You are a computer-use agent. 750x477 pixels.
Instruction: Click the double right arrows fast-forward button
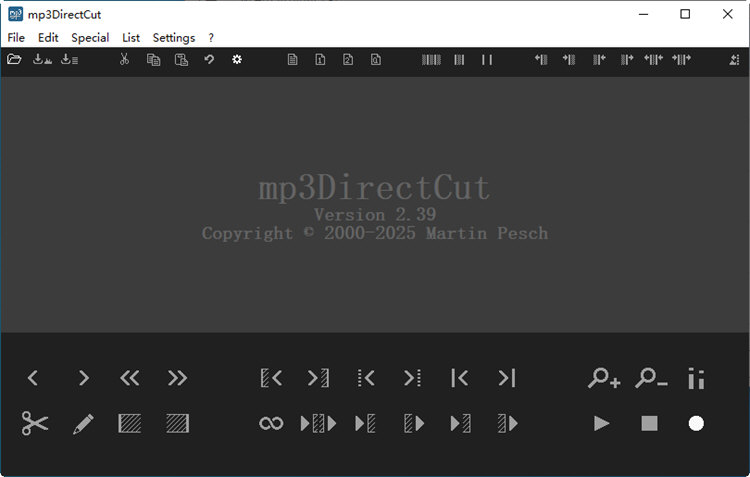[x=177, y=378]
